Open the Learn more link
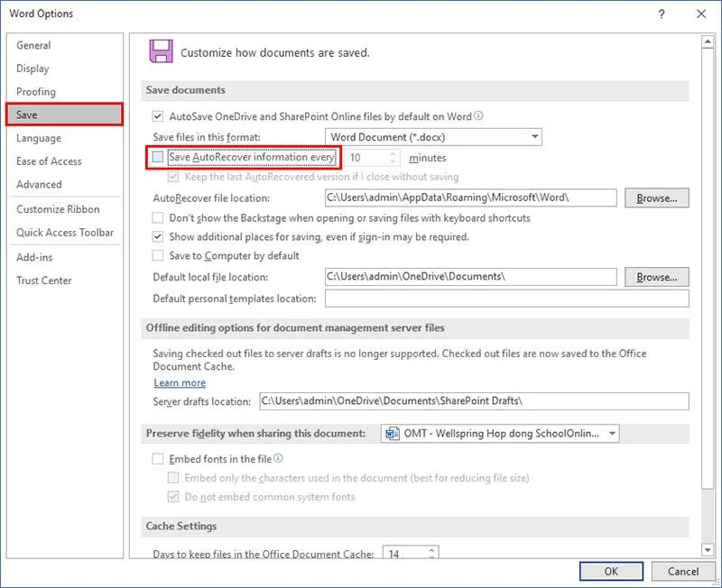The width and height of the screenshot is (722, 588). [x=180, y=382]
